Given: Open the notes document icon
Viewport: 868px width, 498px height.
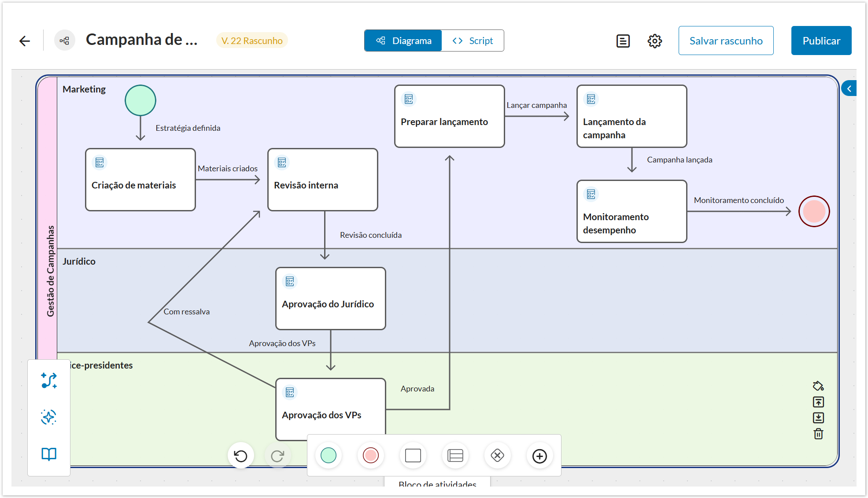Looking at the screenshot, I should click(x=623, y=41).
